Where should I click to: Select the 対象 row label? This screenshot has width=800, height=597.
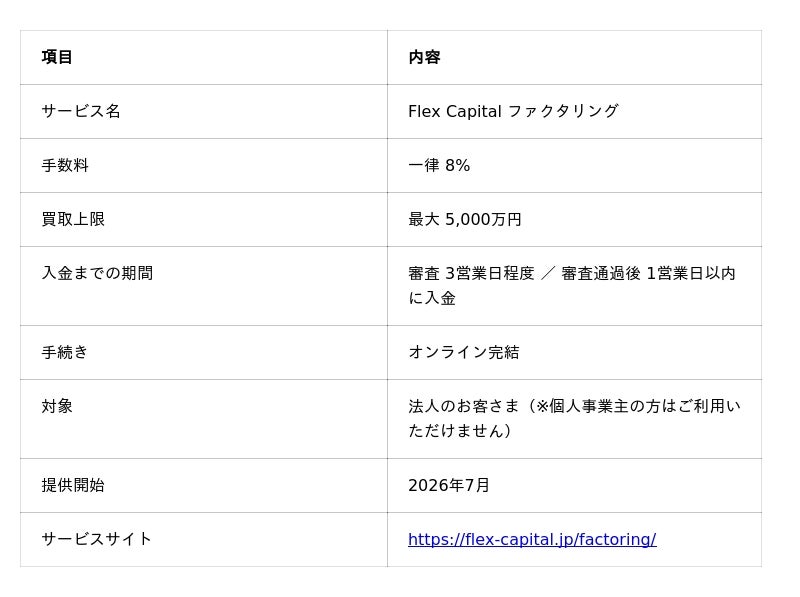point(57,406)
